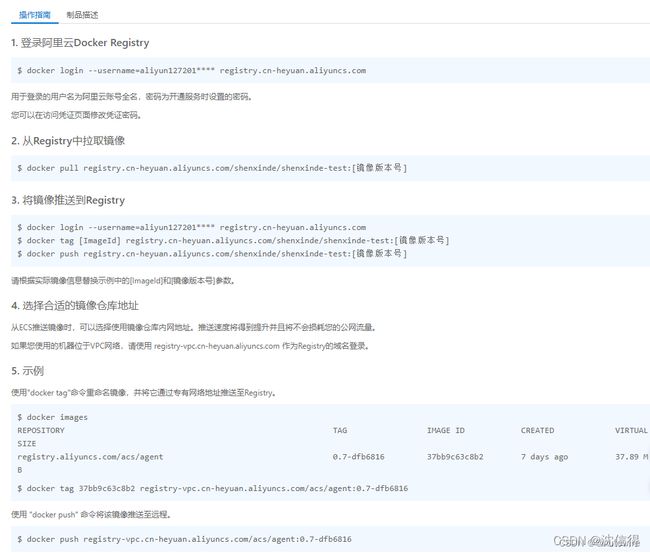
Task: Click the TAG column header
Action: [x=340, y=430]
